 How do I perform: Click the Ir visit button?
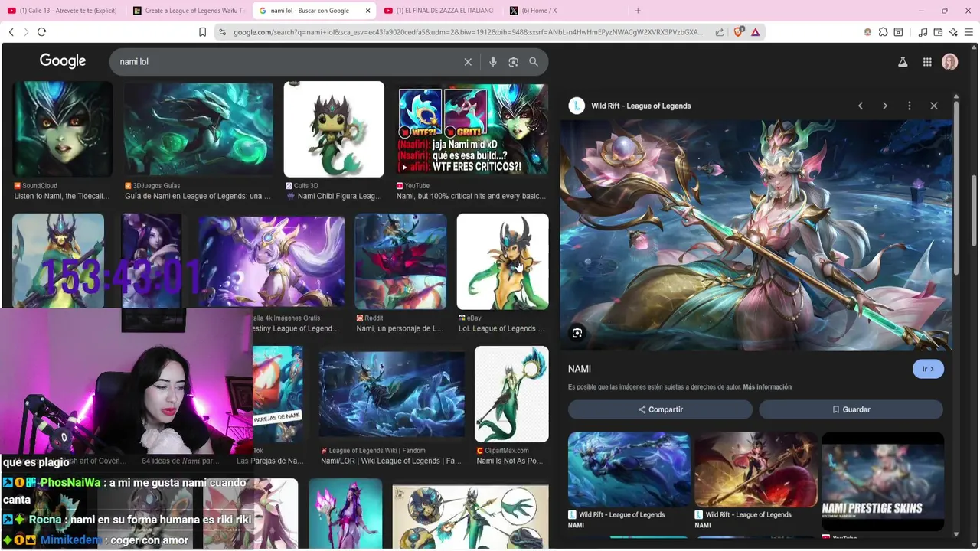coord(928,369)
